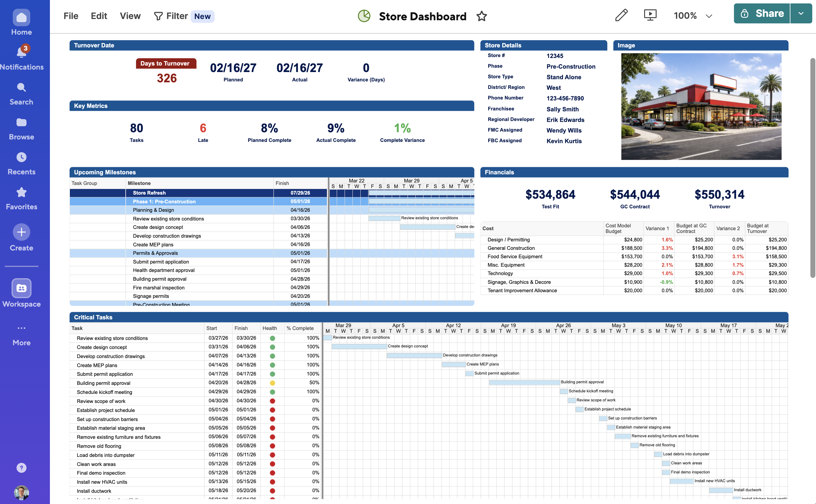Open the More sidebar menu
Image resolution: width=816 pixels, height=504 pixels.
[x=21, y=328]
